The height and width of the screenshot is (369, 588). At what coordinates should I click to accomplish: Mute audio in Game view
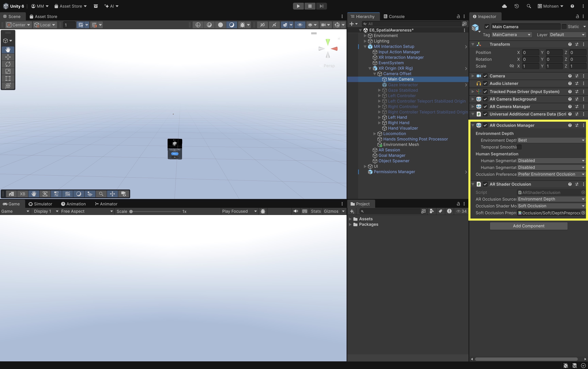pyautogui.click(x=296, y=211)
